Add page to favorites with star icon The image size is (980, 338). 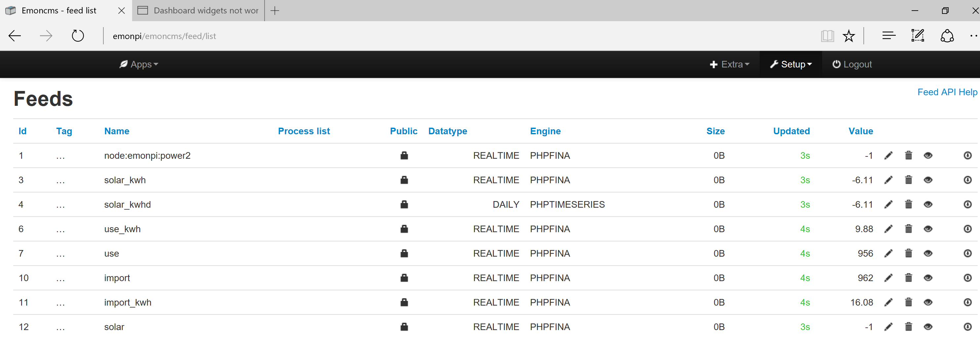tap(848, 36)
